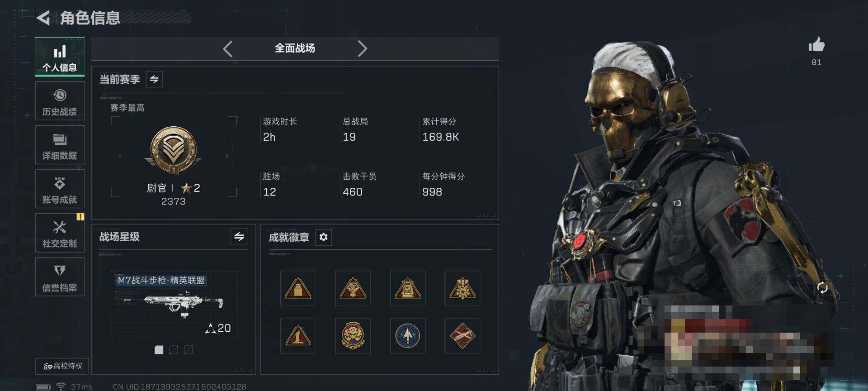Select the first weapon page indicator square
The width and height of the screenshot is (868, 391).
[x=159, y=350]
